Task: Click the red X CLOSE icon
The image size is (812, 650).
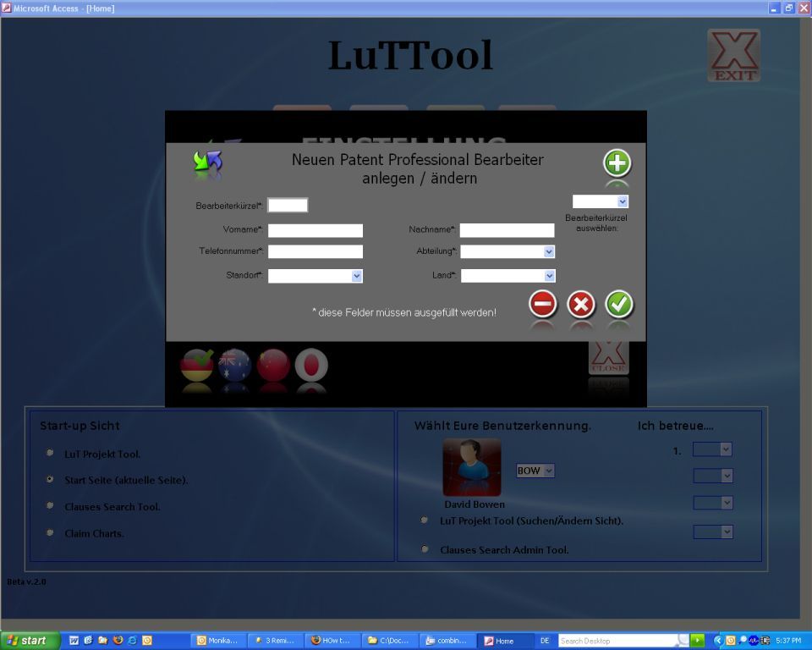Action: [609, 358]
